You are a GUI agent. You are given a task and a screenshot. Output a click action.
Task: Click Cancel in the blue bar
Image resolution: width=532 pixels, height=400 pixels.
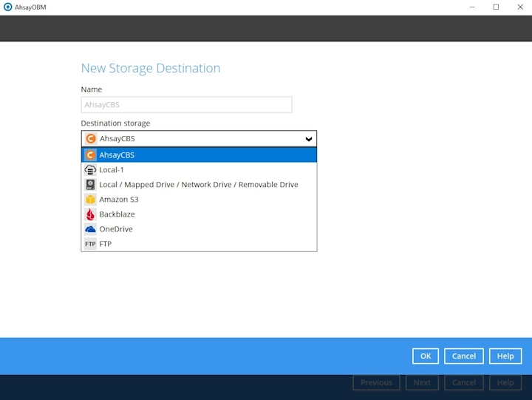pyautogui.click(x=464, y=356)
